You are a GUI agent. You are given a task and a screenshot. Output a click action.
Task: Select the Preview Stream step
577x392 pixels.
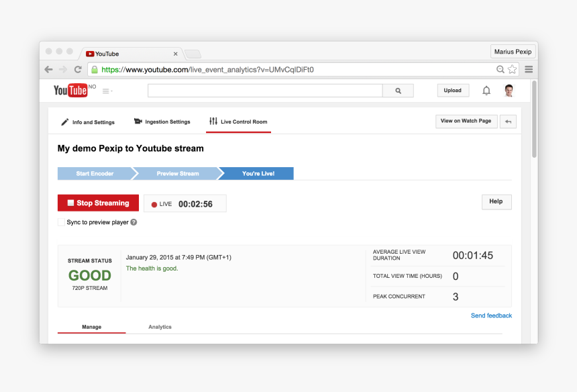[x=178, y=173]
